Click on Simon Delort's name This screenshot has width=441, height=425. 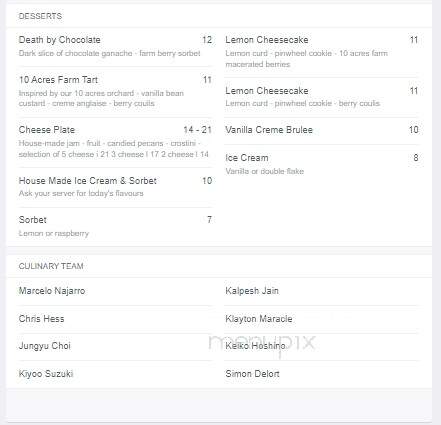(x=252, y=374)
